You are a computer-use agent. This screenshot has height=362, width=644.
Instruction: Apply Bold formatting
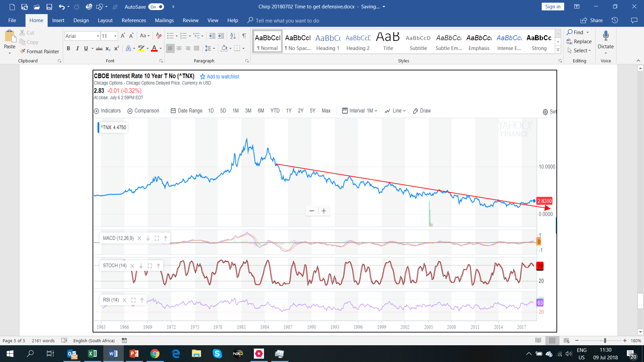[x=68, y=49]
